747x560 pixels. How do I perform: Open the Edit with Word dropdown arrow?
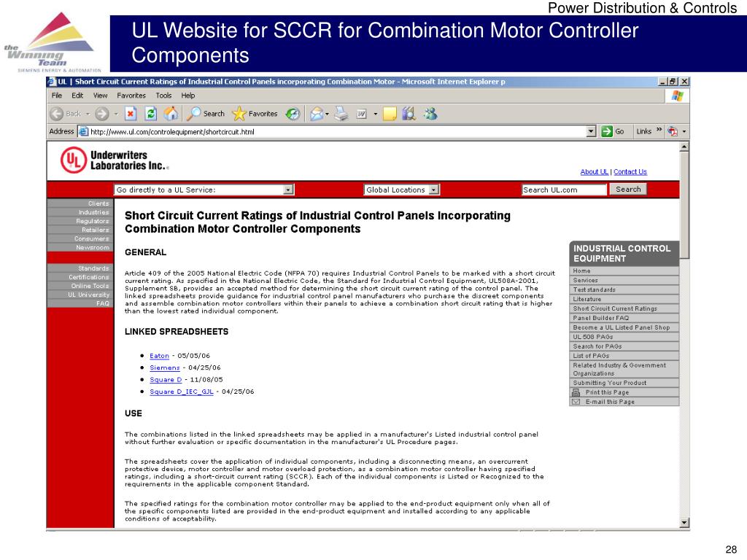376,114
